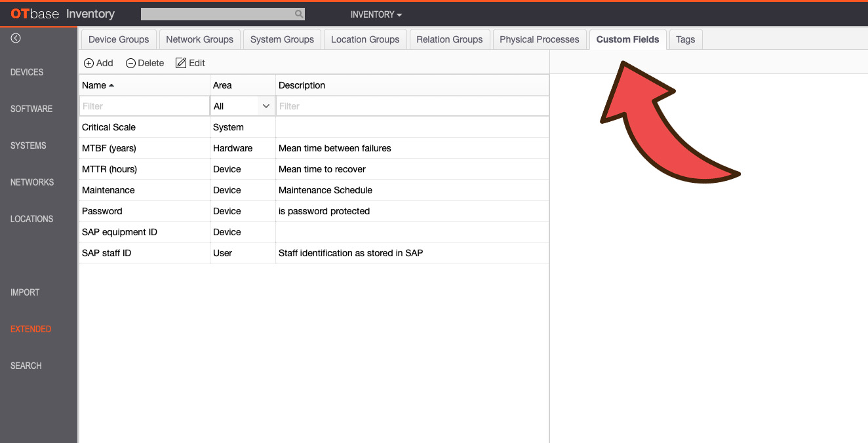This screenshot has width=868, height=443.
Task: Click the Edit button with pencil icon
Action: click(x=190, y=63)
